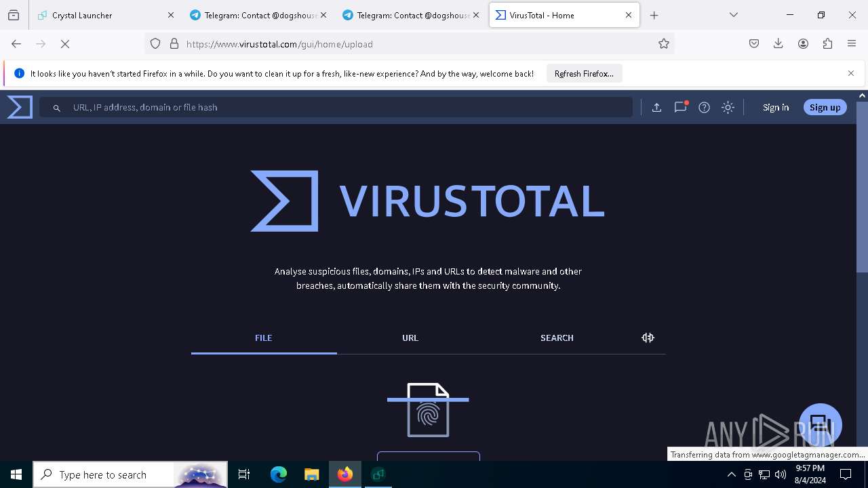Open File Explorer from taskbar
The height and width of the screenshot is (488, 868).
click(311, 474)
